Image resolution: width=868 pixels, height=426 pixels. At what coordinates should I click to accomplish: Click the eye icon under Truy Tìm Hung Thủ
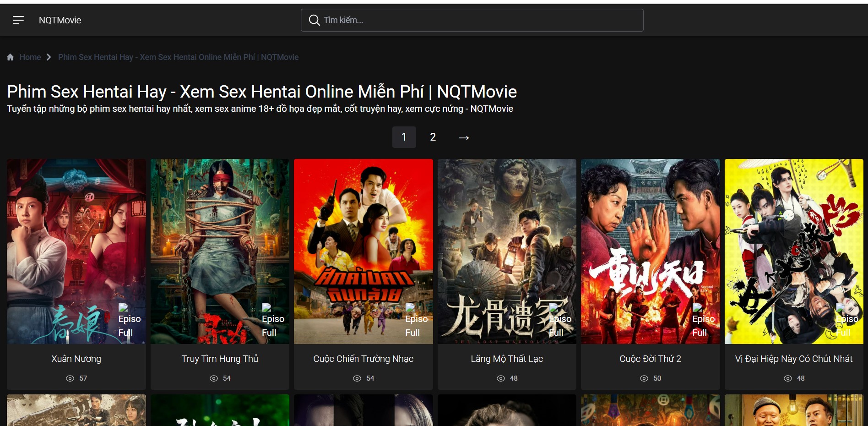point(213,378)
